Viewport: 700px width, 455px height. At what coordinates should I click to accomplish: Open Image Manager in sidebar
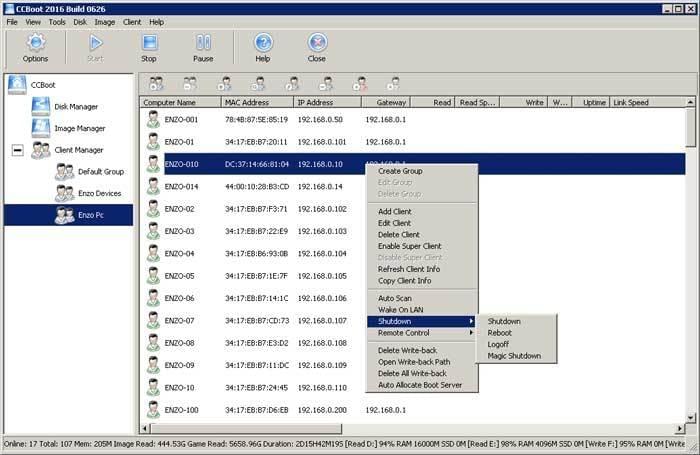pyautogui.click(x=79, y=128)
